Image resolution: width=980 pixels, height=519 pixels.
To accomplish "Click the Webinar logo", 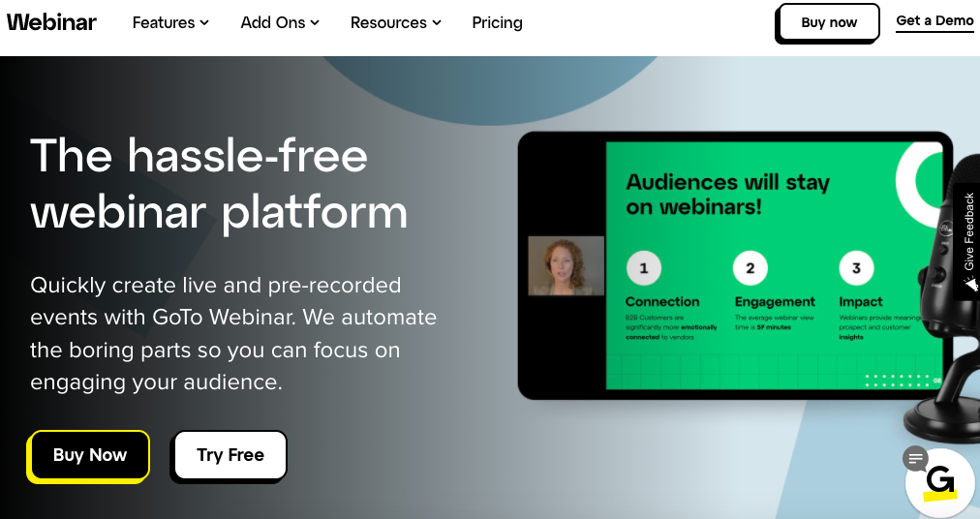I will pos(52,22).
